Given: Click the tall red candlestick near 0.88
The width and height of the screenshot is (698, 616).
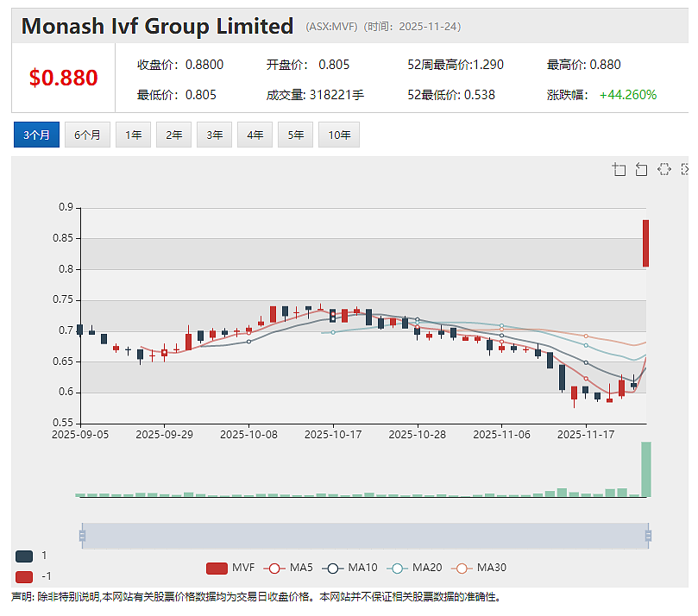Looking at the screenshot, I should 645,243.
